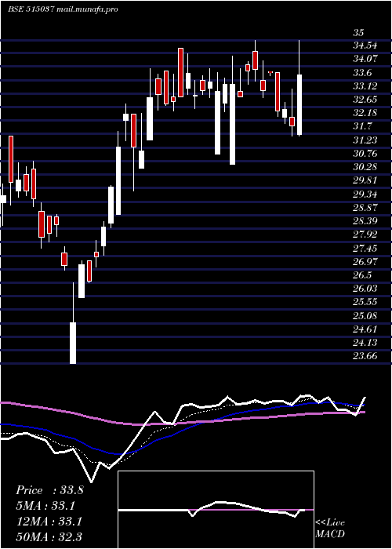Click the price axis label 35
392x549 pixels.
pyautogui.click(x=358, y=33)
